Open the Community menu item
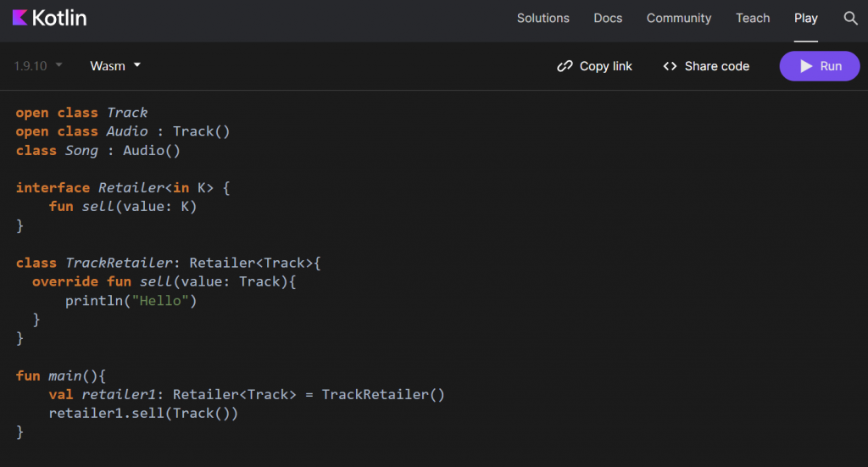Image resolution: width=868 pixels, height=467 pixels. tap(679, 18)
